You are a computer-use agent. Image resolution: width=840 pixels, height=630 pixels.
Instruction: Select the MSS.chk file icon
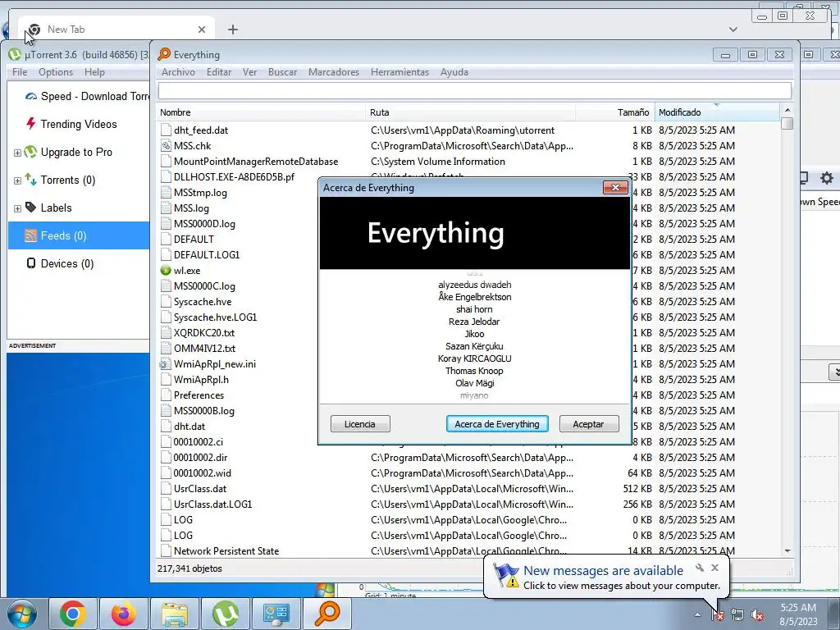point(166,146)
